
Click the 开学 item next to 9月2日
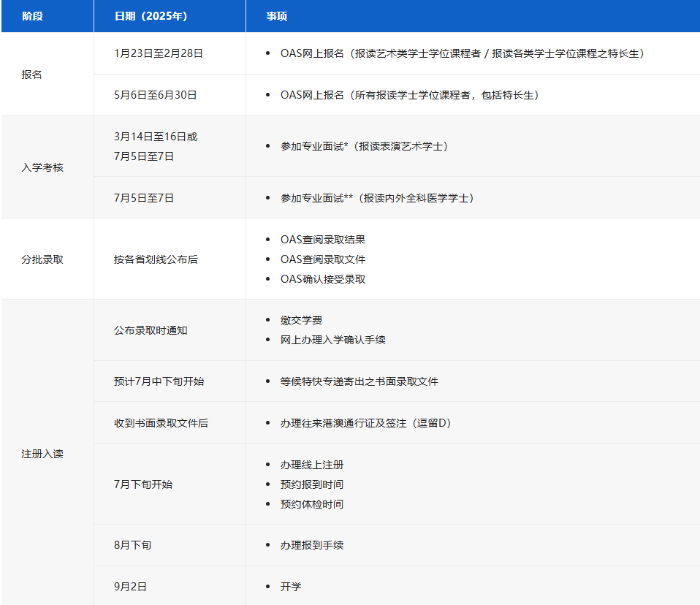(290, 585)
